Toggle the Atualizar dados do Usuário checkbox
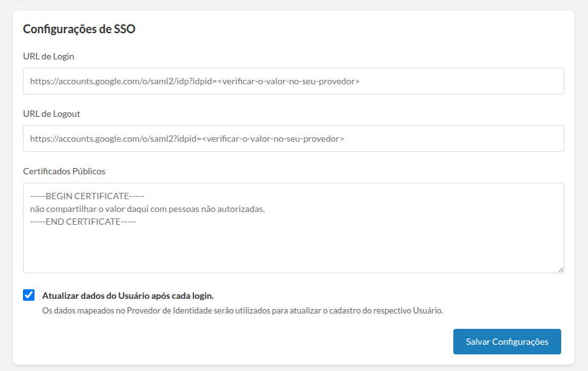The width and height of the screenshot is (588, 371). pos(29,295)
